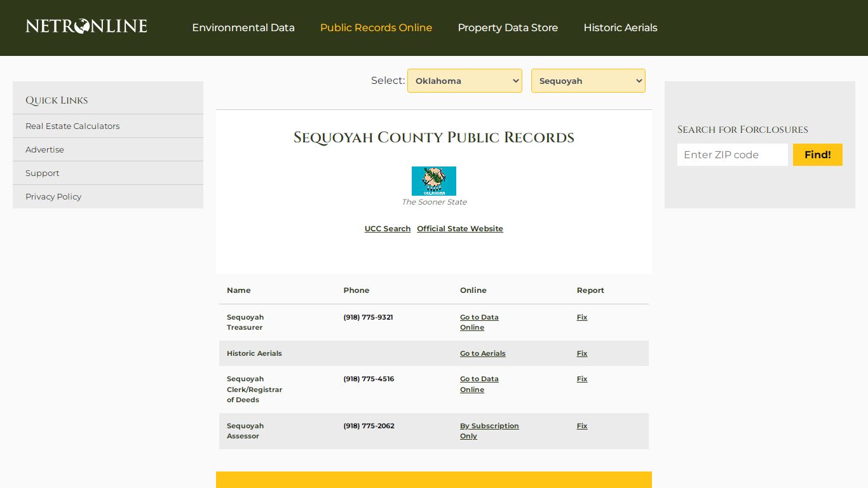
Task: Expand the Oklahoma state dropdown
Action: (465, 81)
